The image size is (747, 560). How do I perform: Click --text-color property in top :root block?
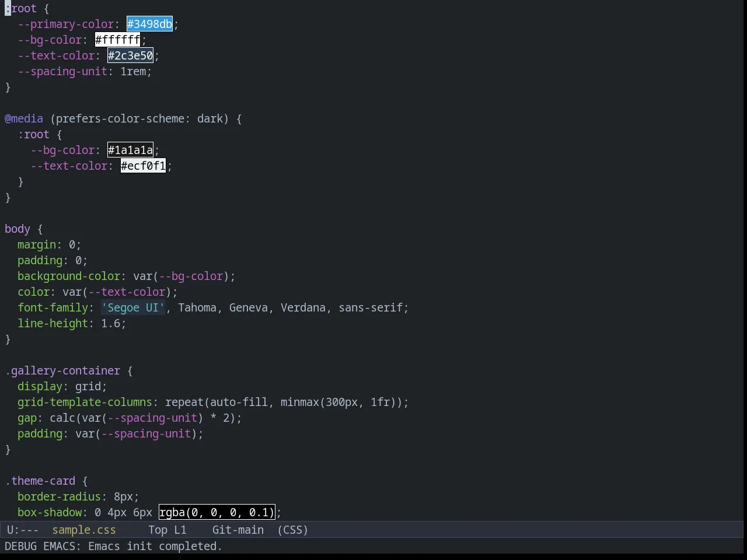(x=56, y=55)
